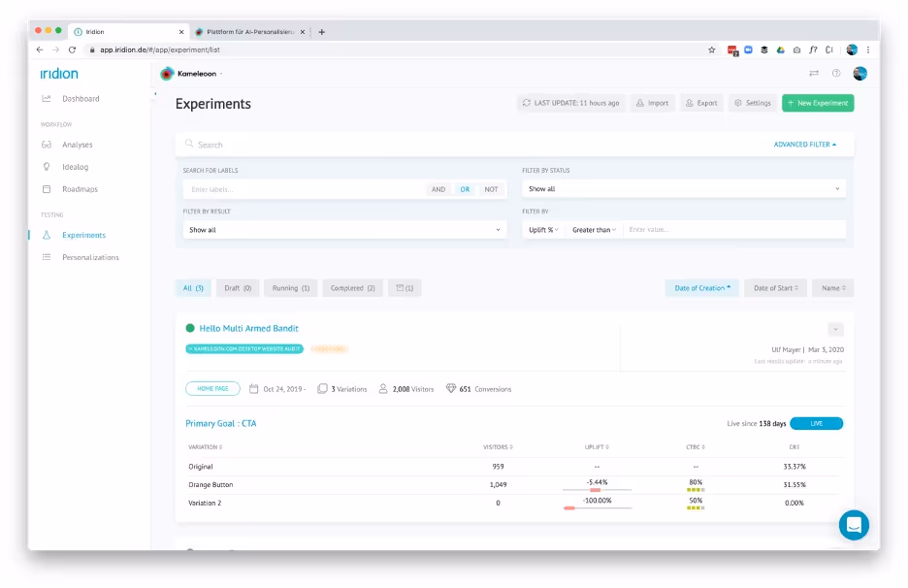The image size is (908, 588).
Task: Open Filter by Result dropdown
Action: click(344, 230)
